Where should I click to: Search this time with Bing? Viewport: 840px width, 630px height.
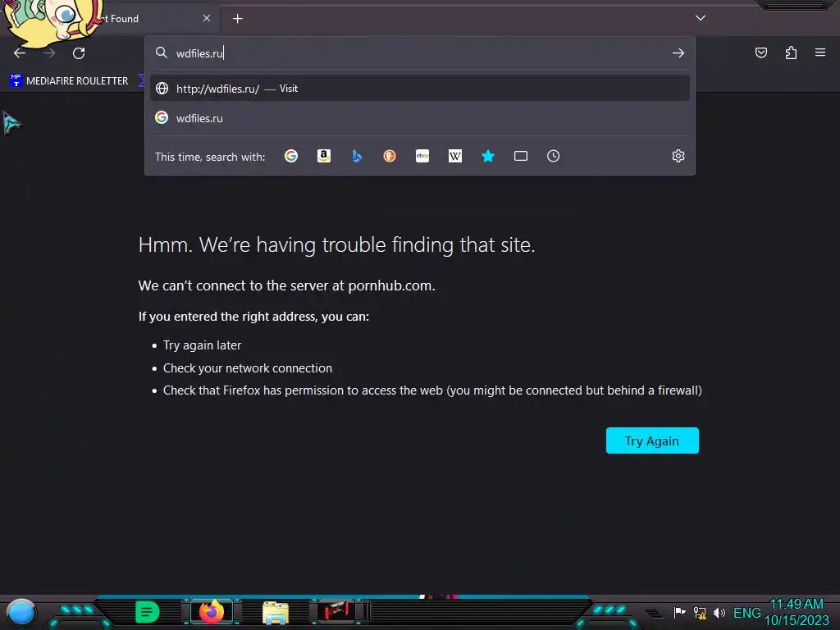[x=357, y=156]
